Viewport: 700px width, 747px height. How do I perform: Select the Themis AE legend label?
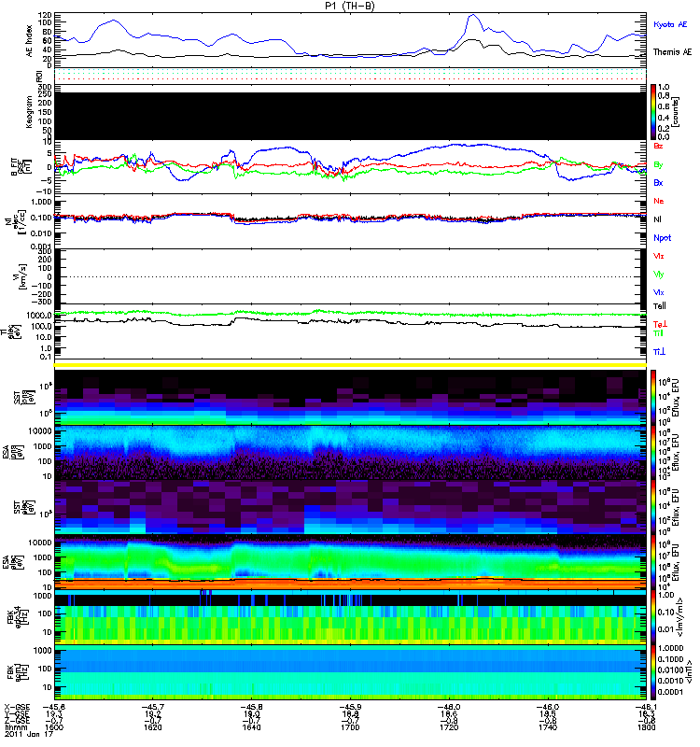tap(672, 52)
